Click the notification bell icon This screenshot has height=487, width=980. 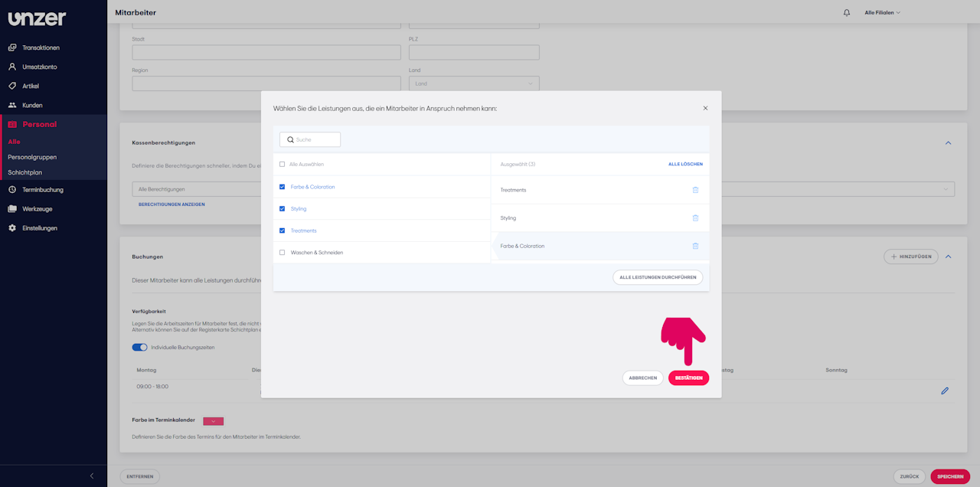click(847, 12)
